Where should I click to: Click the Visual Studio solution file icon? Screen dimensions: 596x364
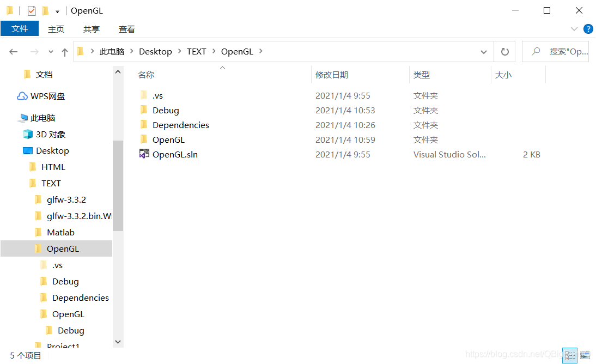tap(144, 154)
